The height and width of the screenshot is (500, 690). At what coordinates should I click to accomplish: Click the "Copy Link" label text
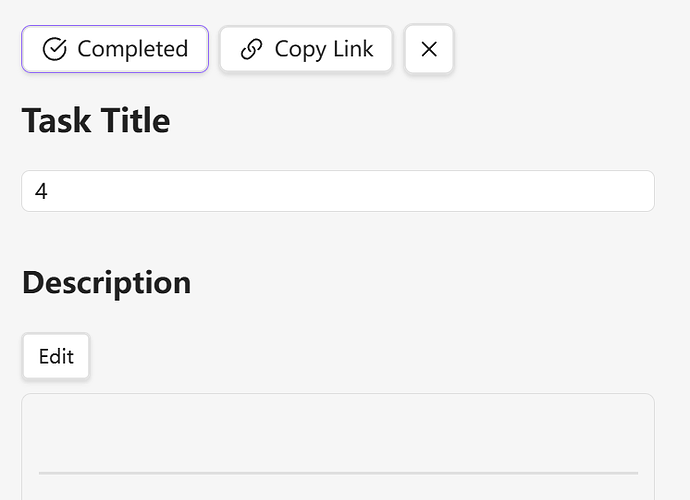[323, 49]
